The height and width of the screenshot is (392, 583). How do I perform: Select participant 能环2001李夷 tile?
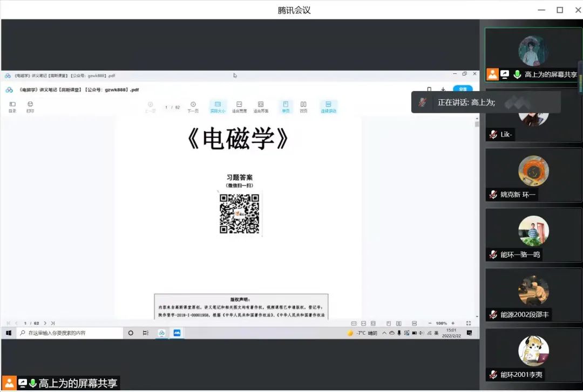pos(533,355)
